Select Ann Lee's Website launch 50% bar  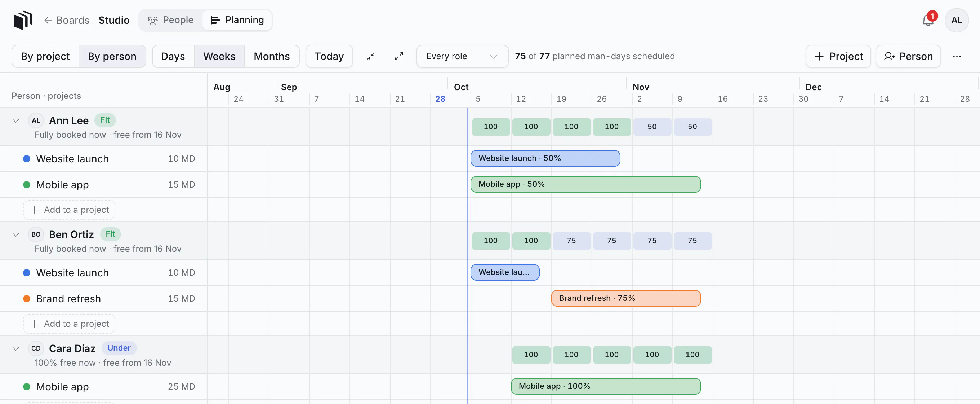[545, 158]
